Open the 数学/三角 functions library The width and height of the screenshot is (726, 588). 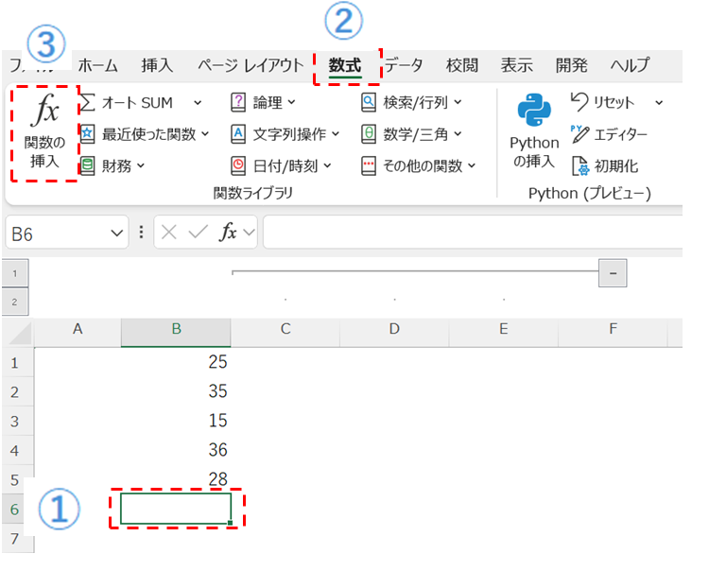point(411,134)
